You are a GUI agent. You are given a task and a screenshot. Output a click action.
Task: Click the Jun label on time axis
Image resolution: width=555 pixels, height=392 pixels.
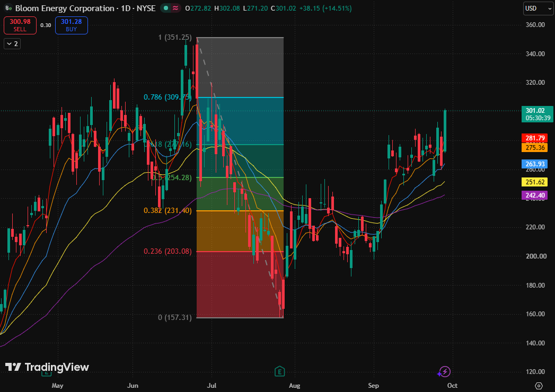(133, 386)
